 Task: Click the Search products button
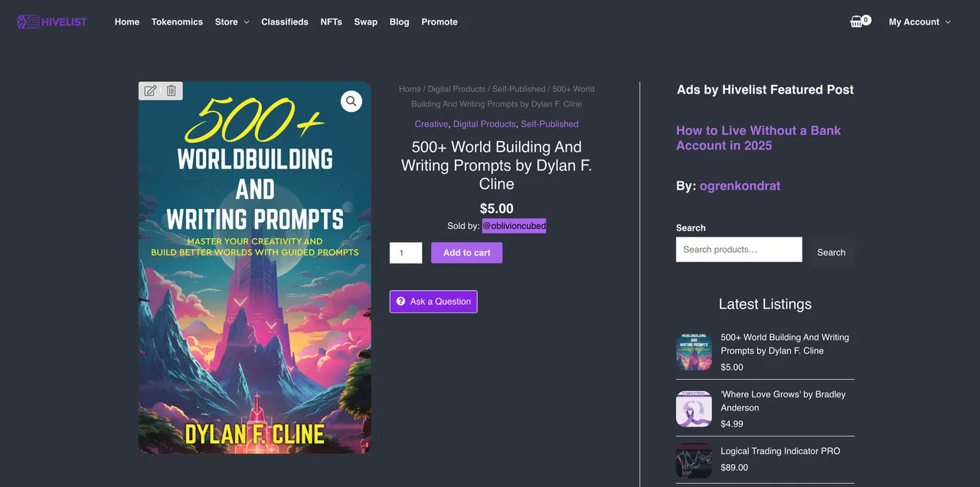pyautogui.click(x=831, y=252)
